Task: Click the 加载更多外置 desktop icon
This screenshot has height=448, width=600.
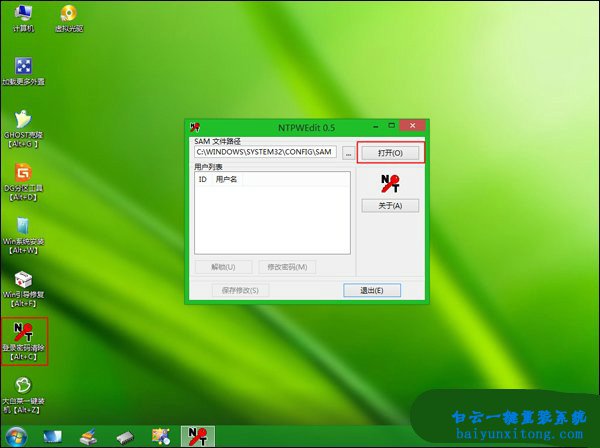Action: point(23,71)
